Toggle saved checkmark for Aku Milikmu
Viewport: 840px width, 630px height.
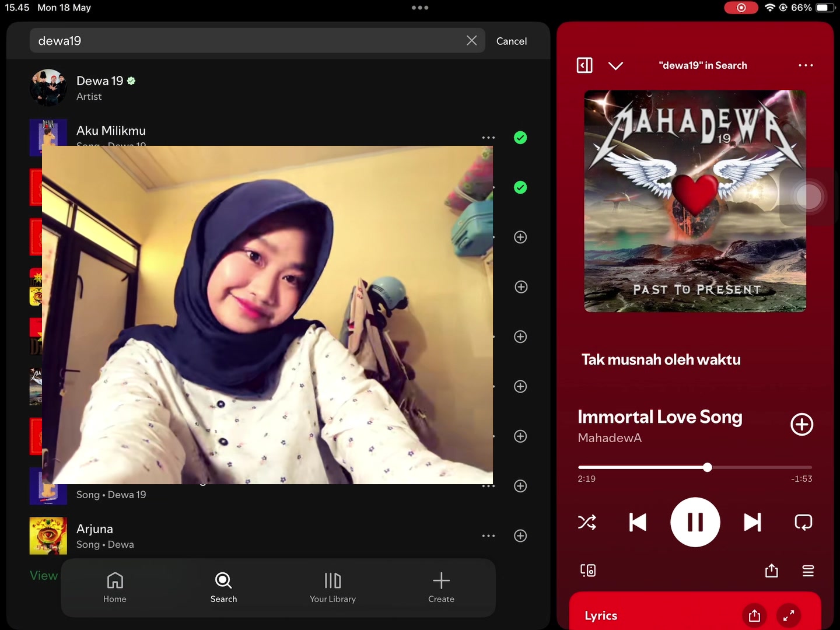pos(520,138)
